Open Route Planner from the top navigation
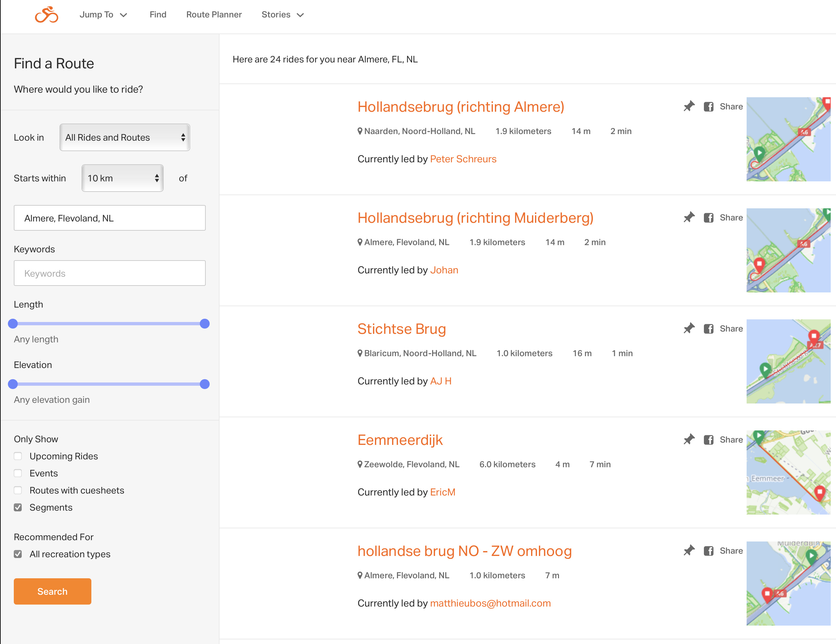The width and height of the screenshot is (836, 644). (214, 14)
